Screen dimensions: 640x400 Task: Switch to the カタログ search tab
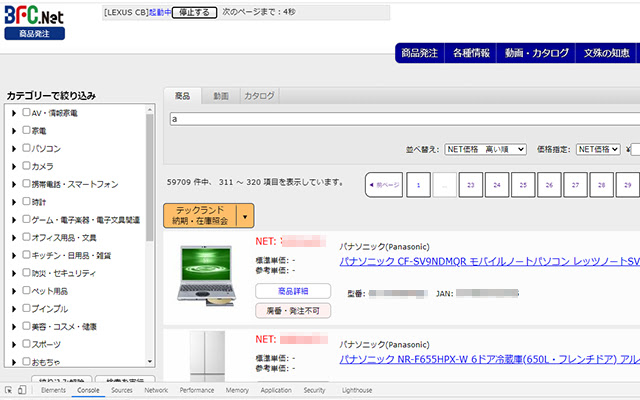(259, 96)
